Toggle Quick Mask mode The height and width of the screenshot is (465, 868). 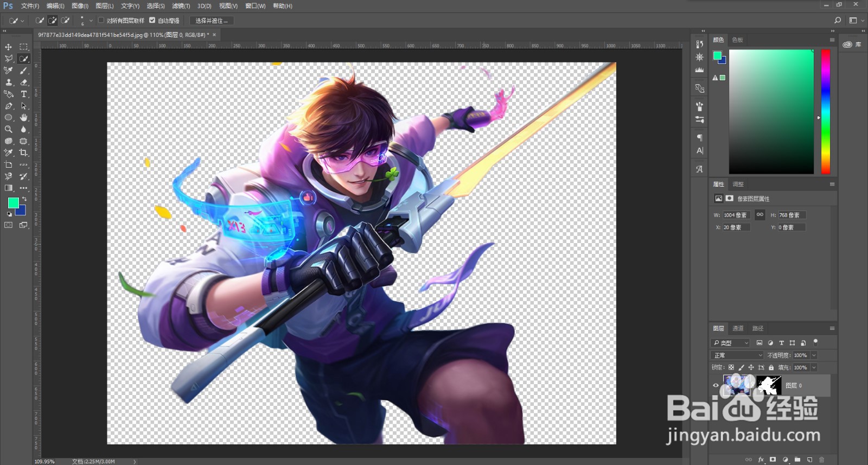pos(9,225)
